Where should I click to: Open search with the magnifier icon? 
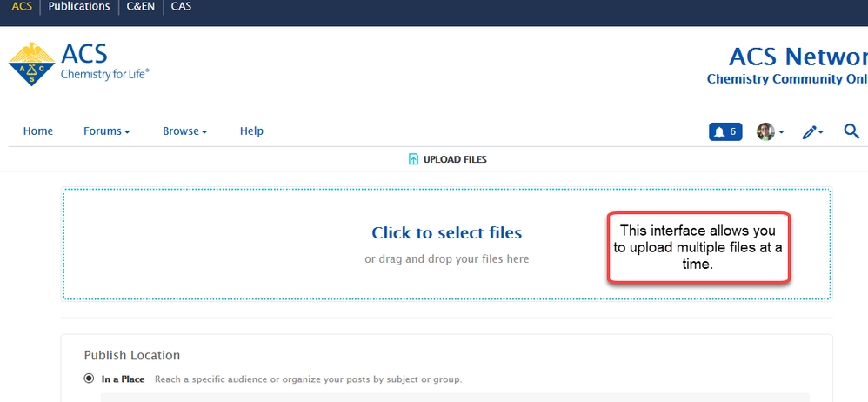pos(851,131)
